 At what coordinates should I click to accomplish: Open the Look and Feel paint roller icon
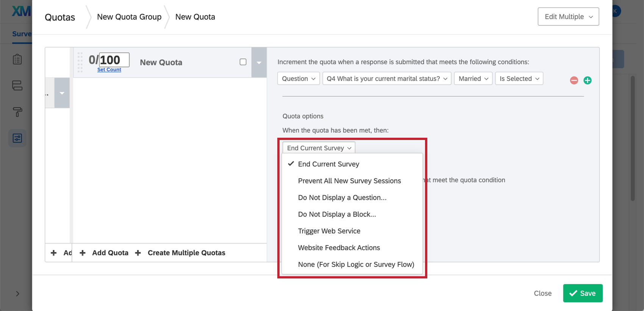17,112
